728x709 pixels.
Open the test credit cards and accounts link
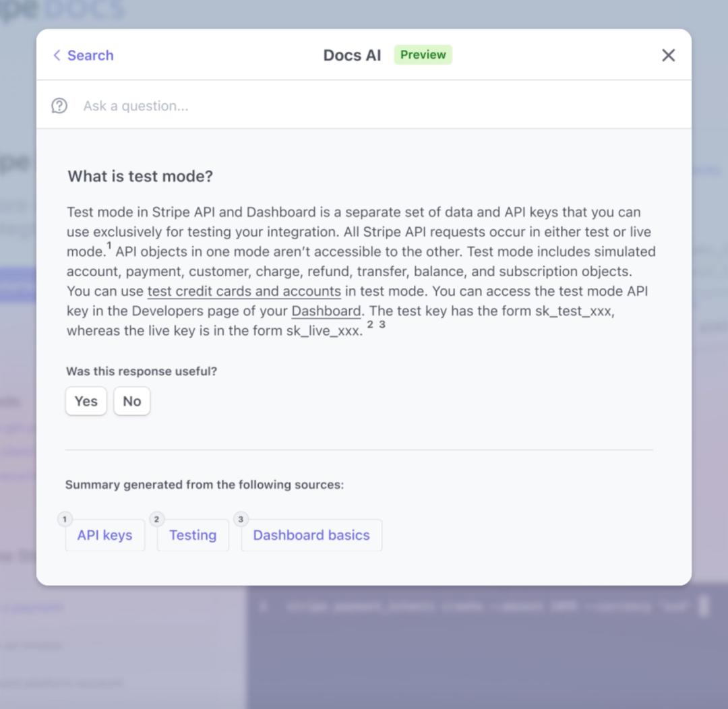244,291
